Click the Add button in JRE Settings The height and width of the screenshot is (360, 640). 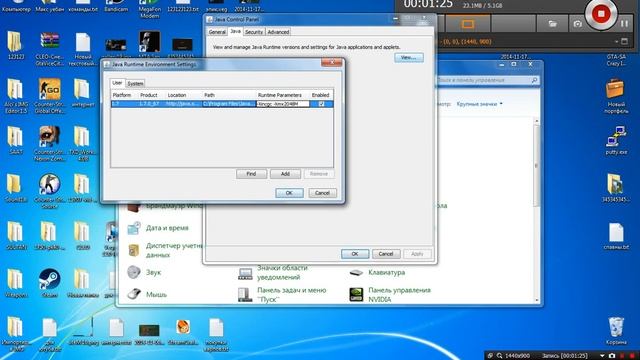click(x=285, y=174)
